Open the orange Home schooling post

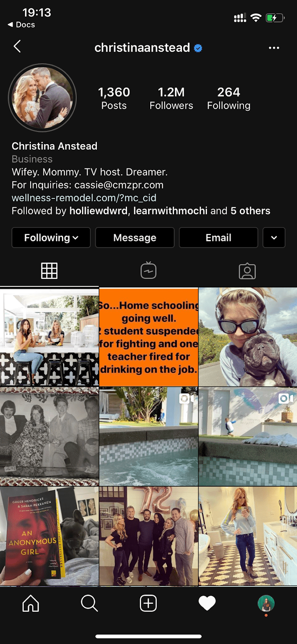[x=149, y=337]
